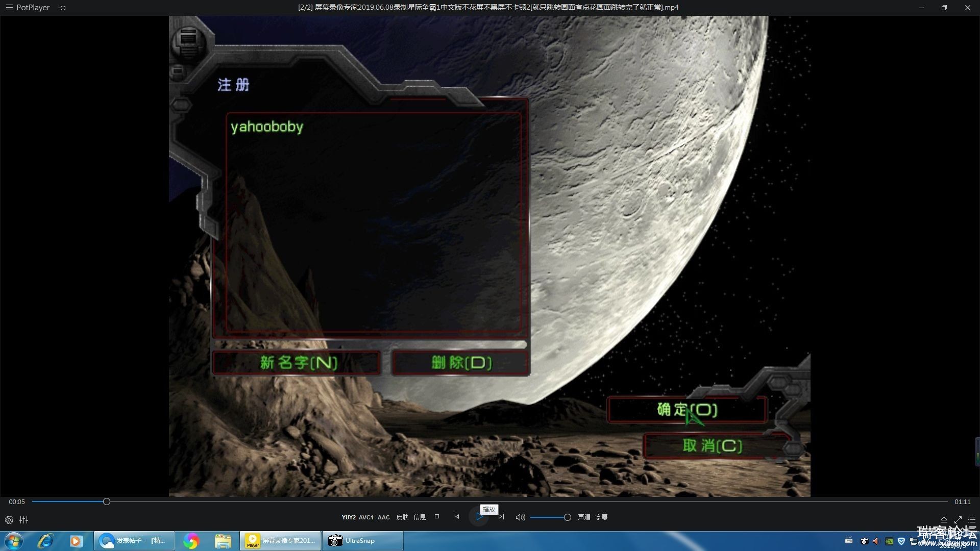The width and height of the screenshot is (980, 551).
Task: Stop video playback
Action: click(x=437, y=517)
